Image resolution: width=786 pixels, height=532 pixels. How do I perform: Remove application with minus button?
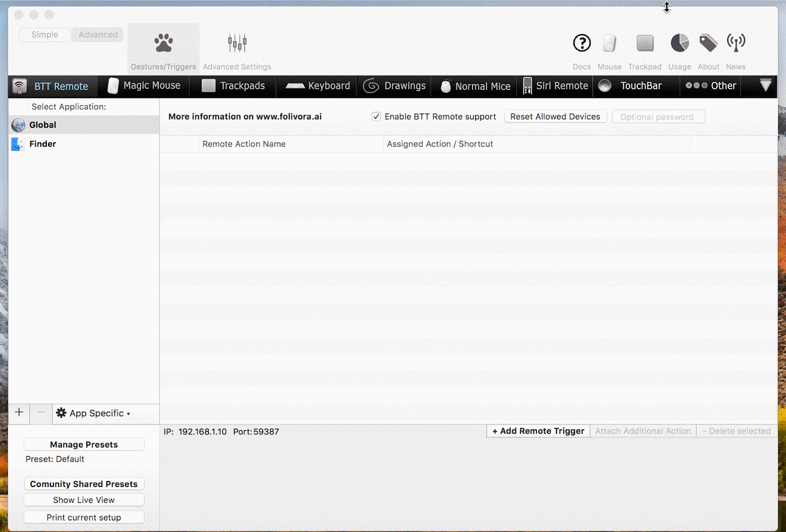point(41,413)
